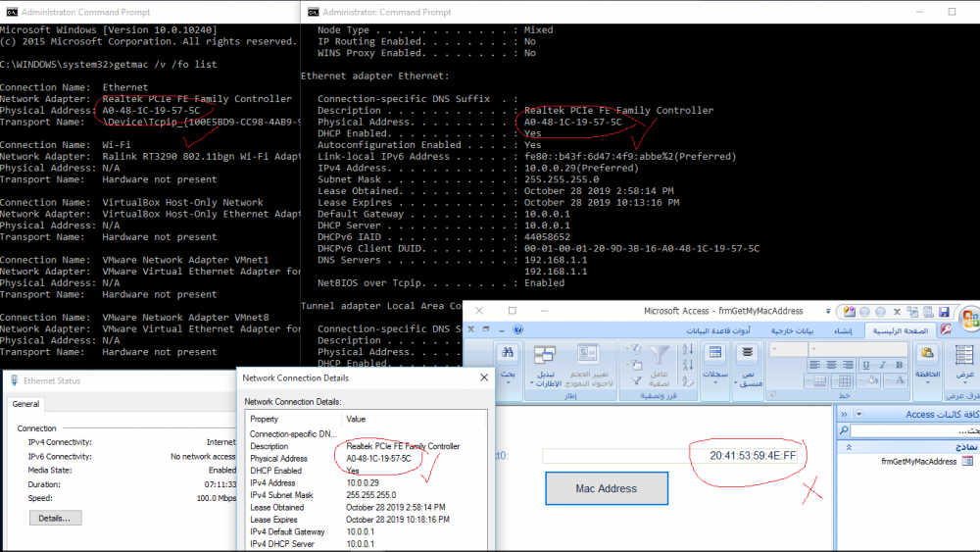Select the General tab in Ethernet Status
Screen dimensions: 980x552
pos(25,404)
